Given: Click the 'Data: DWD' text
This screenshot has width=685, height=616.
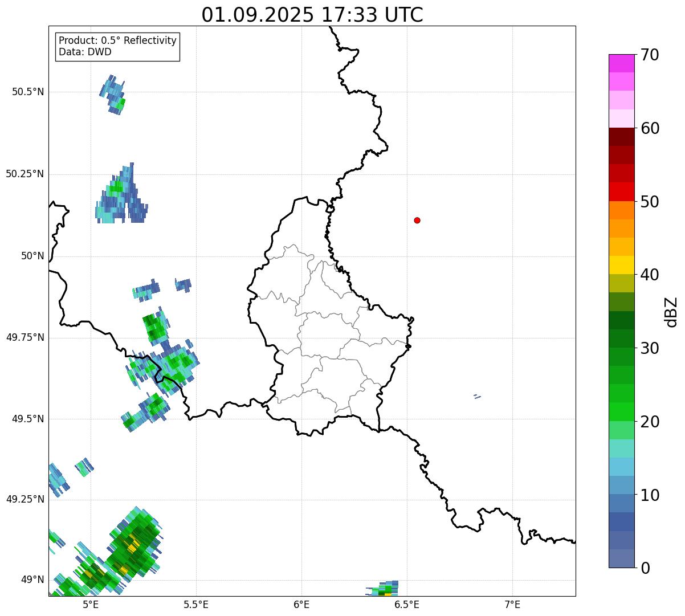Looking at the screenshot, I should (85, 52).
